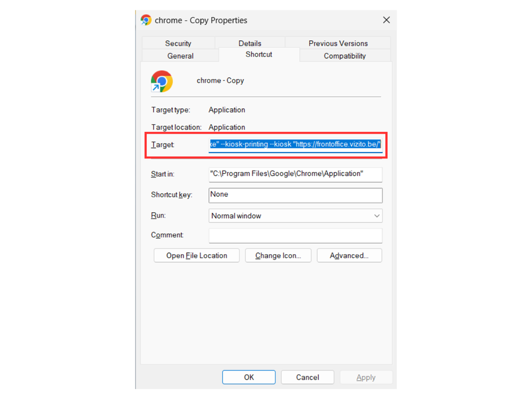This screenshot has height=399, width=532.
Task: Focus the Start in path field
Action: coord(295,174)
